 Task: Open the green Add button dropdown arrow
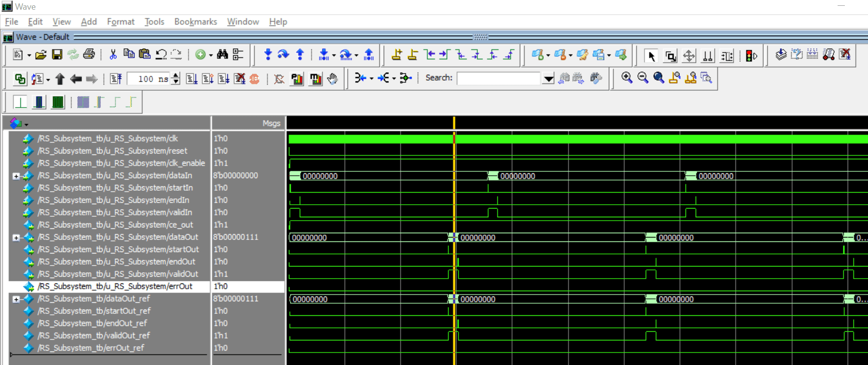(211, 56)
